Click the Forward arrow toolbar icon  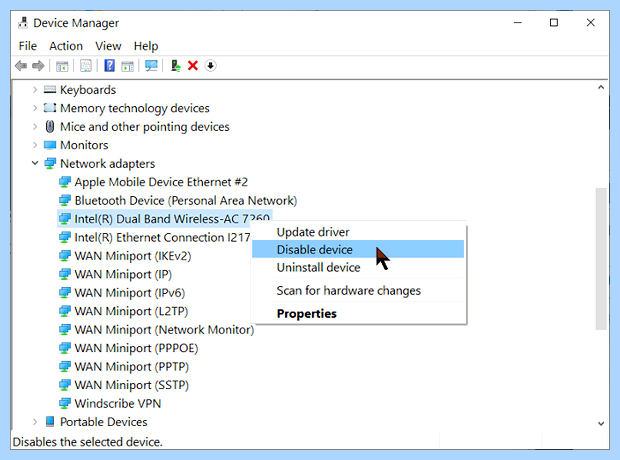click(38, 66)
